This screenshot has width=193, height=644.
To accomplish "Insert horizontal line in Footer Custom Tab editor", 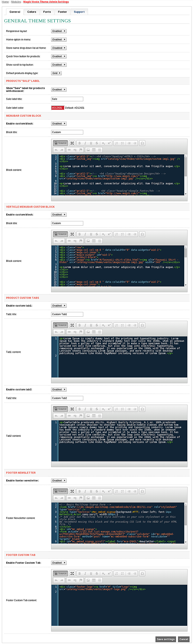I will (100, 580).
